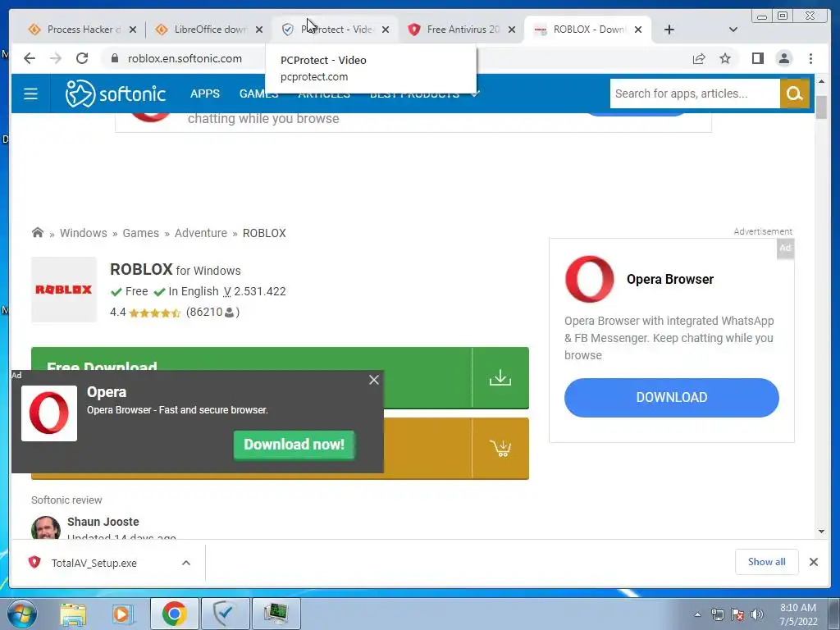This screenshot has height=630, width=840.
Task: Go to the home breadcrumb icon
Action: coord(38,232)
